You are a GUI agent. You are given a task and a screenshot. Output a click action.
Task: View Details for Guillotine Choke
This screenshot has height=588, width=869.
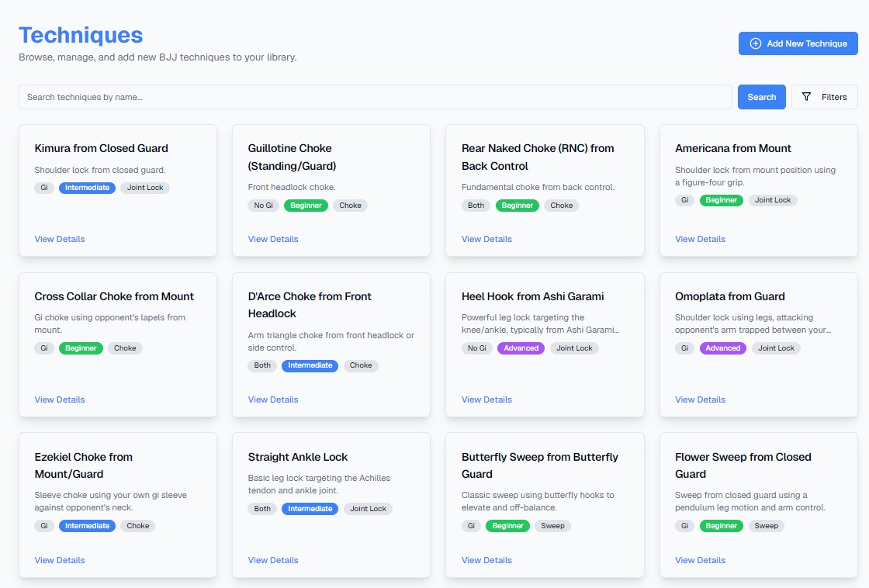272,239
